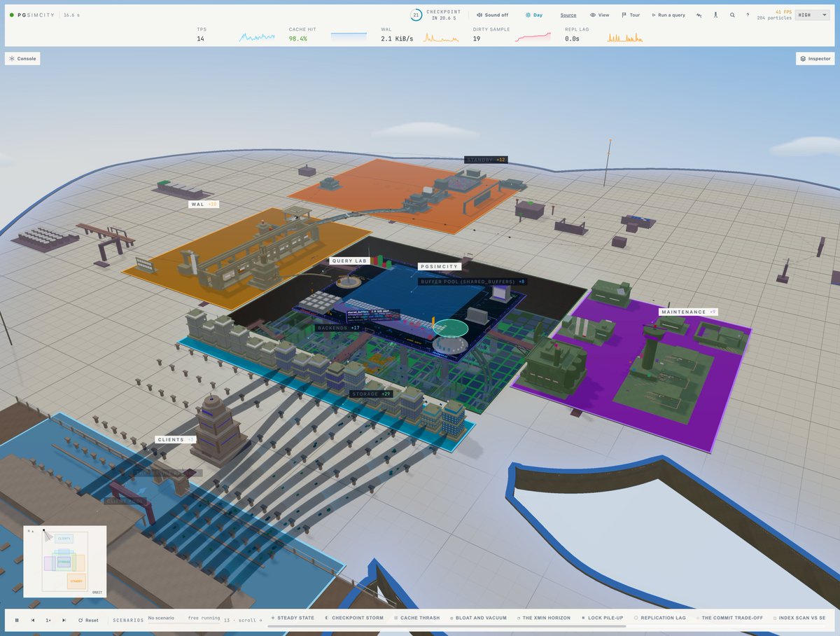Open the HIGH quality dropdown
The image size is (840, 636).
point(812,15)
